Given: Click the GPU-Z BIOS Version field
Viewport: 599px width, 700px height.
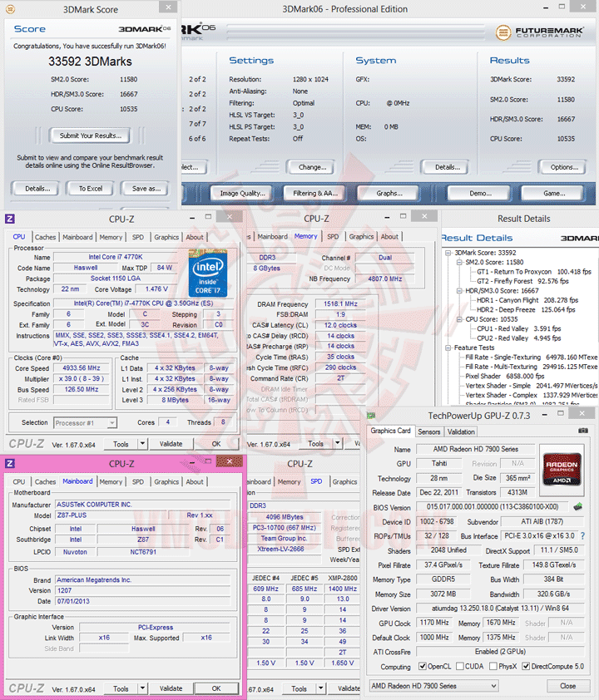Looking at the screenshot, I should [493, 506].
